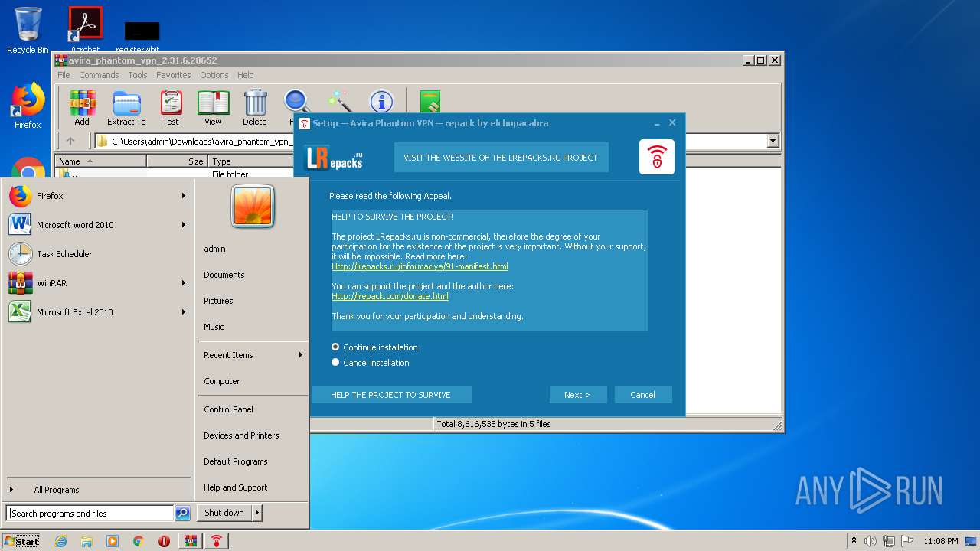
Task: Expand the WinRAR submenu arrow
Action: (184, 283)
